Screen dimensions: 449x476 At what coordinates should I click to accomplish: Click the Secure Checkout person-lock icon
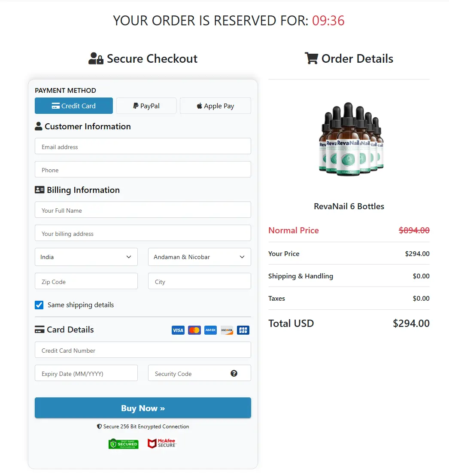click(x=95, y=58)
